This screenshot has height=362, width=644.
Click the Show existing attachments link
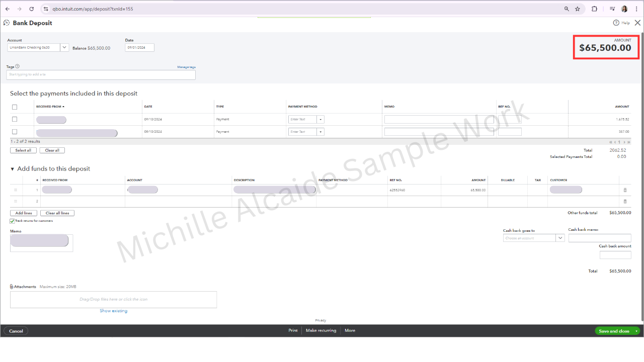tap(114, 311)
